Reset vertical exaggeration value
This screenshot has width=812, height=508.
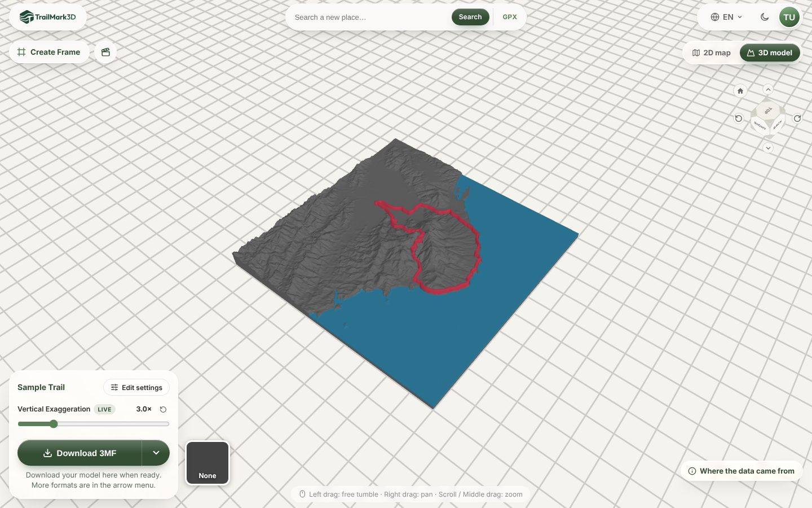coord(163,409)
